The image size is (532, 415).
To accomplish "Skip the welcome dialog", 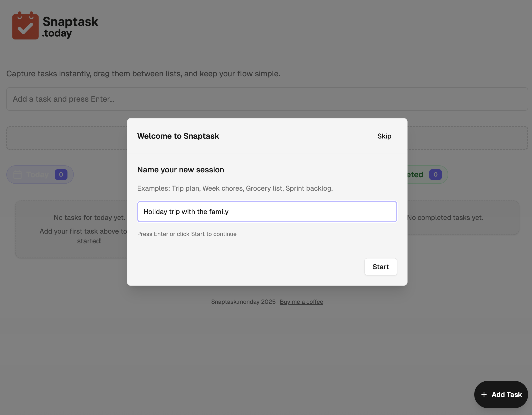I will [x=384, y=136].
